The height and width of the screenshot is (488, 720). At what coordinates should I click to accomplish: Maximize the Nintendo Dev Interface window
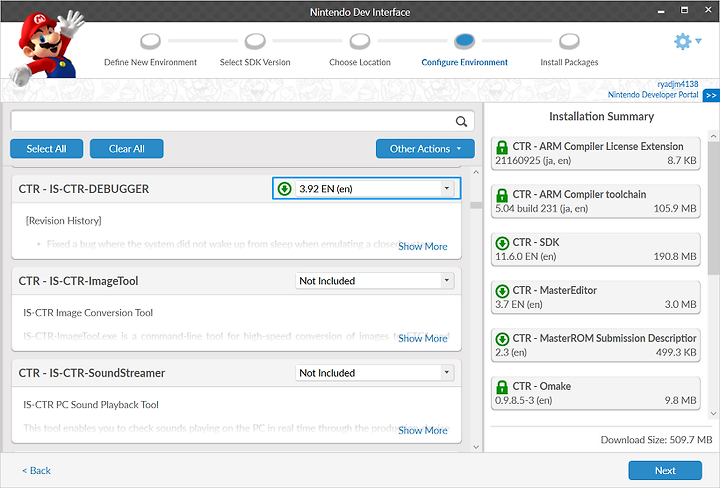(x=684, y=10)
